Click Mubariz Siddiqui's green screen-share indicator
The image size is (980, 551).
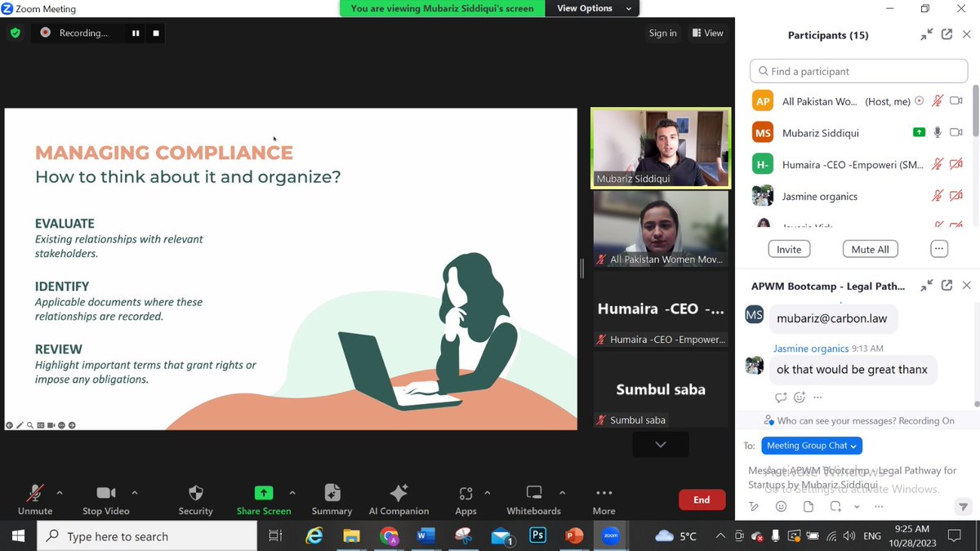(919, 132)
